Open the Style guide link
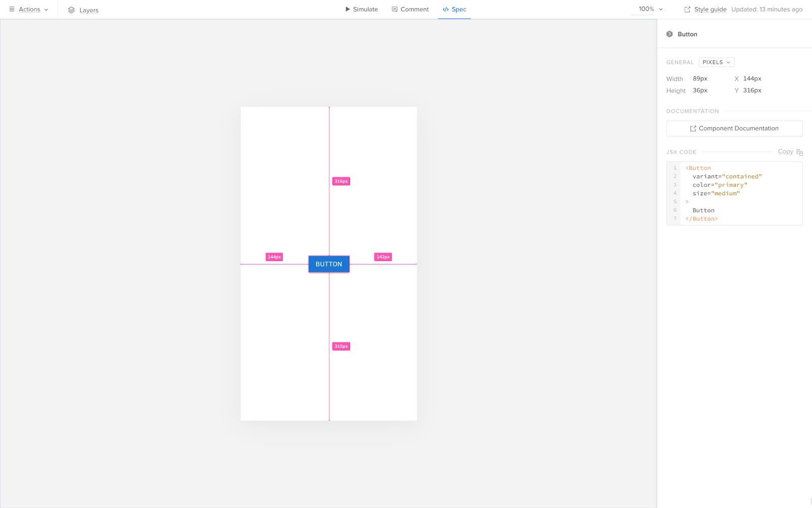 (710, 9)
